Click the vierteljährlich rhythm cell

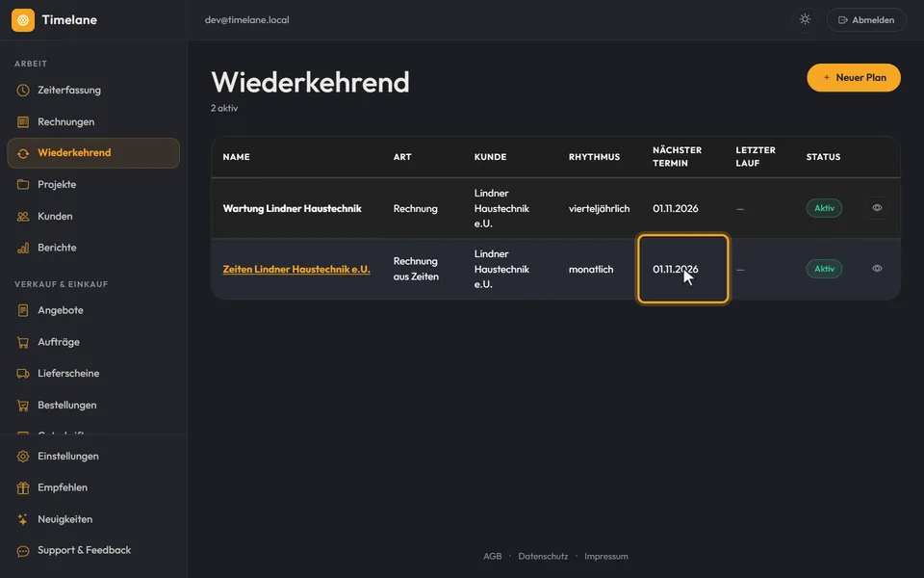click(600, 208)
